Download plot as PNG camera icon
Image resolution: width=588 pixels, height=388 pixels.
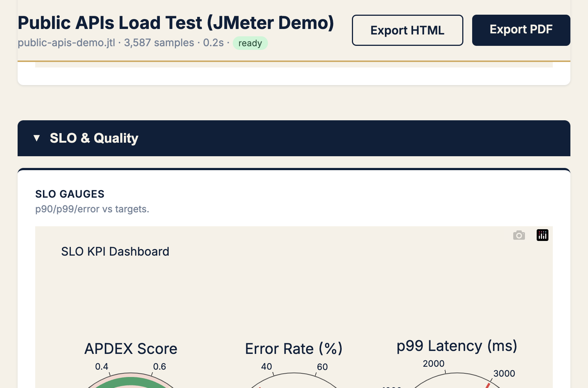coord(519,235)
